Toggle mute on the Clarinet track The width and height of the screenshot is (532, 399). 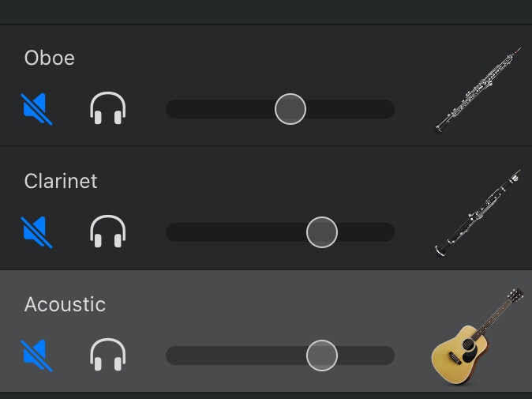[x=37, y=232]
